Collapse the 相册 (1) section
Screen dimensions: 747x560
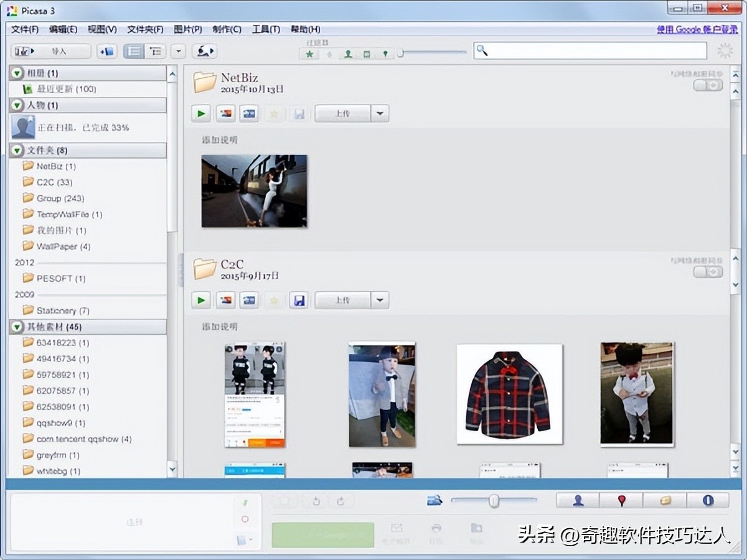tap(17, 73)
